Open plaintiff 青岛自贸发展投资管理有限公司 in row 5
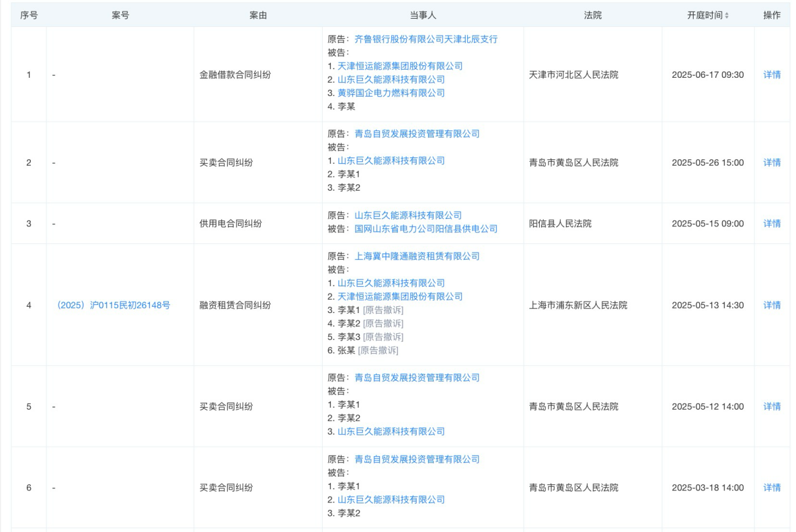The image size is (796, 532). (417, 378)
